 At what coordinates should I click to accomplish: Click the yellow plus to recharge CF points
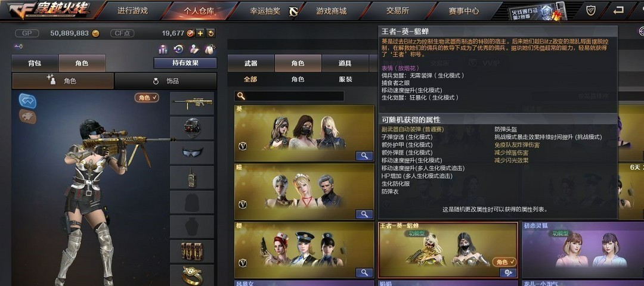tap(200, 33)
